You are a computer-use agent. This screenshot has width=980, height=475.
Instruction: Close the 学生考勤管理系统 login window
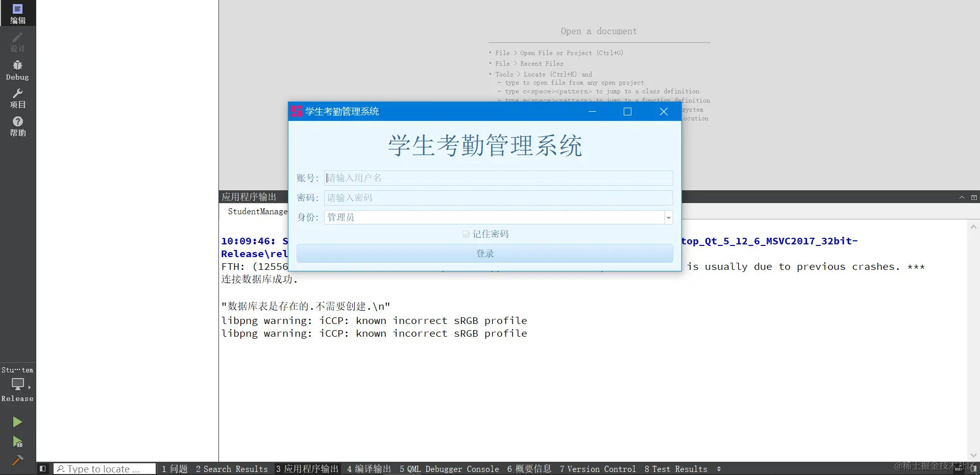point(664,111)
